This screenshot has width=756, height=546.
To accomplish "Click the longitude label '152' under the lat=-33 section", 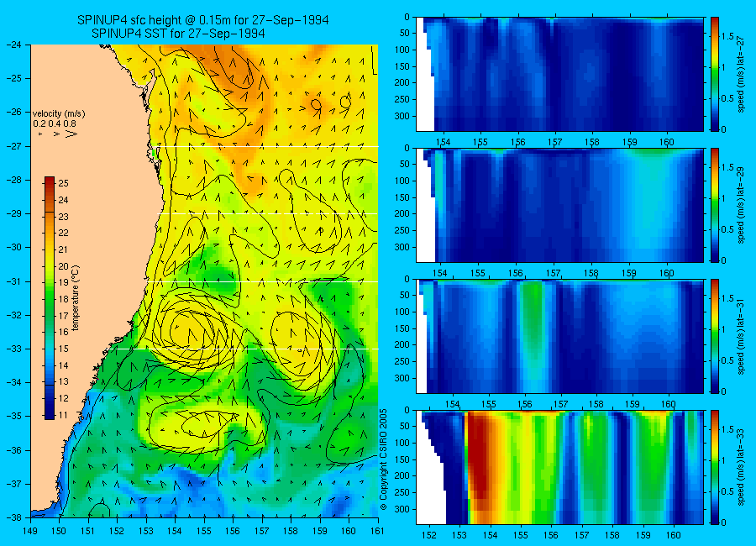I will tap(428, 535).
